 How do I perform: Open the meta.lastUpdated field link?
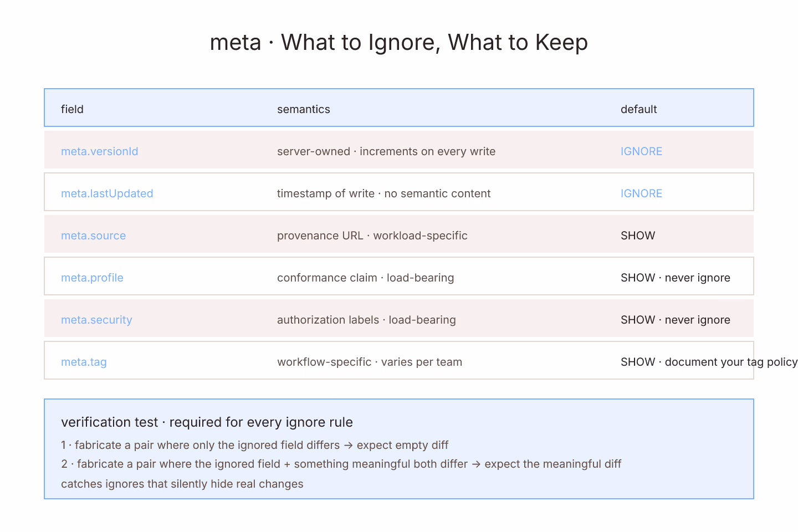[x=107, y=193]
